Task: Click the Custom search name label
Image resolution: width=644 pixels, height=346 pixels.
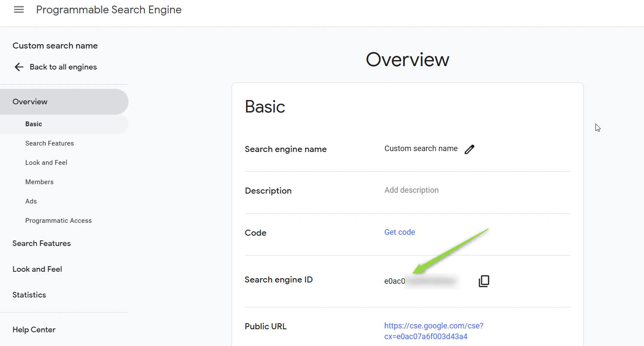Action: pos(55,46)
